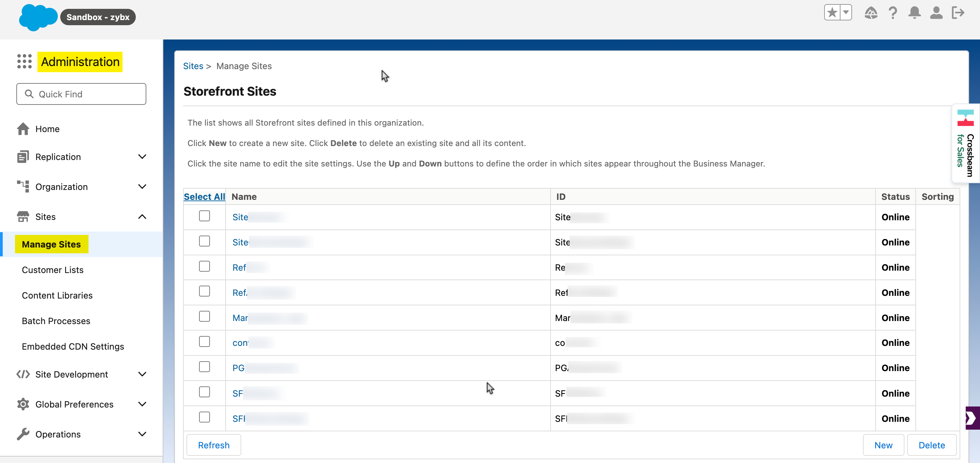The width and height of the screenshot is (980, 463).
Task: Open the app launcher waffle icon
Action: tap(23, 61)
